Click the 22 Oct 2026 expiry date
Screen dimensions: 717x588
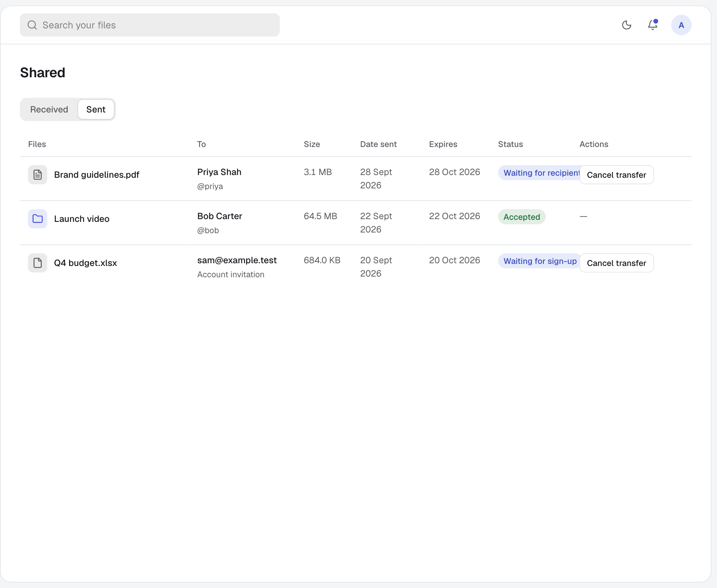click(x=455, y=216)
